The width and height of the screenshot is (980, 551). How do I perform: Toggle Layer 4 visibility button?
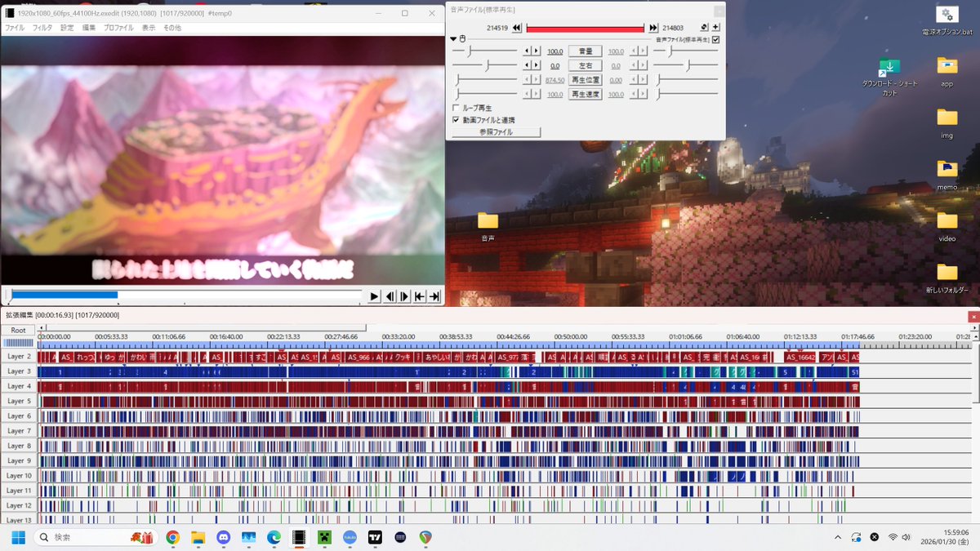[x=18, y=386]
